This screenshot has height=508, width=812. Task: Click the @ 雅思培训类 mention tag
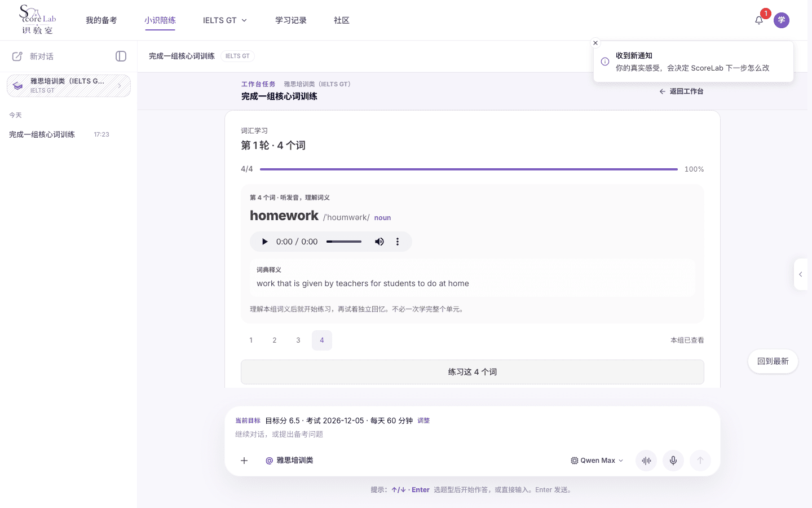click(289, 461)
